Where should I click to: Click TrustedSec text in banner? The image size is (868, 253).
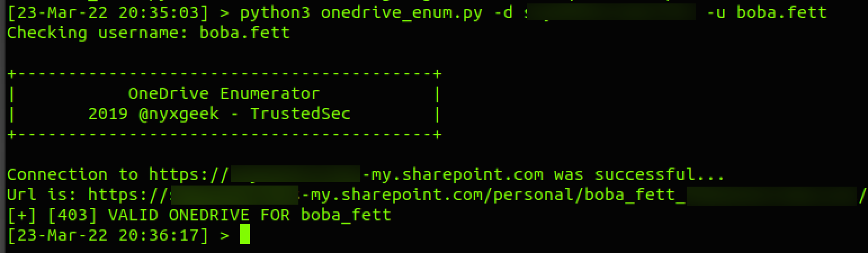click(301, 114)
